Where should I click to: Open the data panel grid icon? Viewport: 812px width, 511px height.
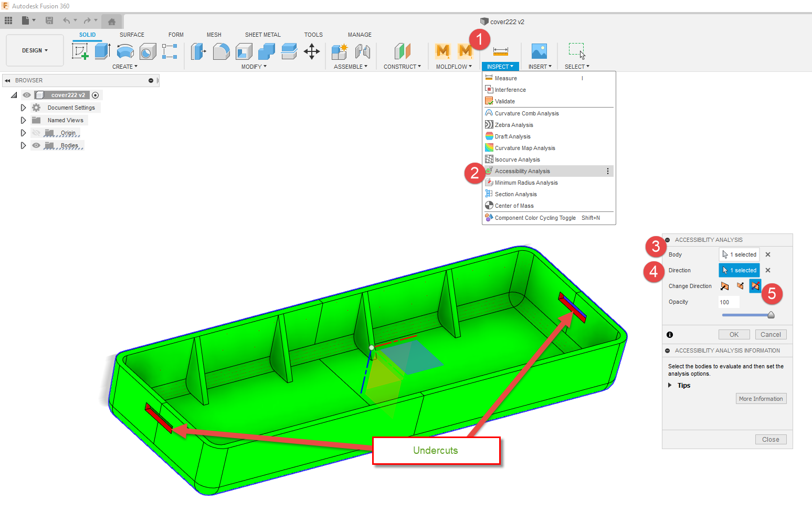pos(8,20)
